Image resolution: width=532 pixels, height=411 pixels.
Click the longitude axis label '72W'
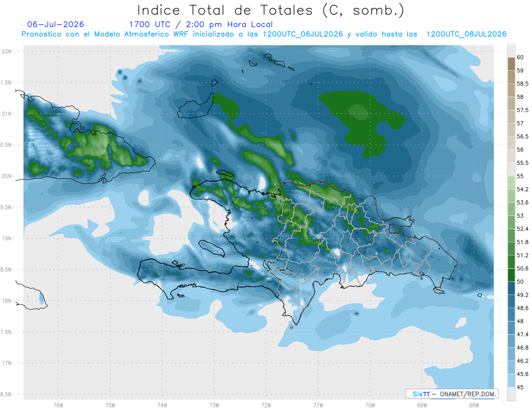pyautogui.click(x=266, y=405)
